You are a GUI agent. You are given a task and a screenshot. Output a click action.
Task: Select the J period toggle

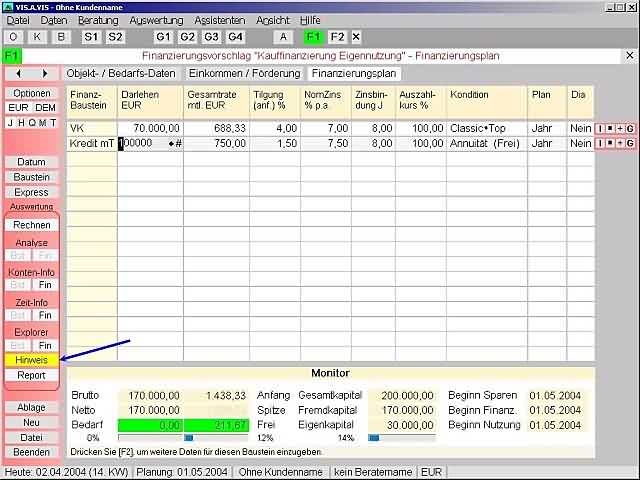point(11,123)
